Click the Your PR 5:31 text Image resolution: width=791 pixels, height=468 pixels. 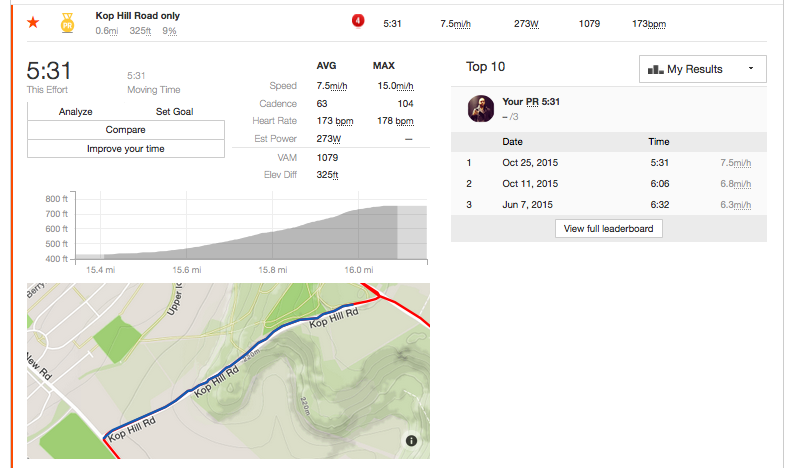[x=531, y=101]
